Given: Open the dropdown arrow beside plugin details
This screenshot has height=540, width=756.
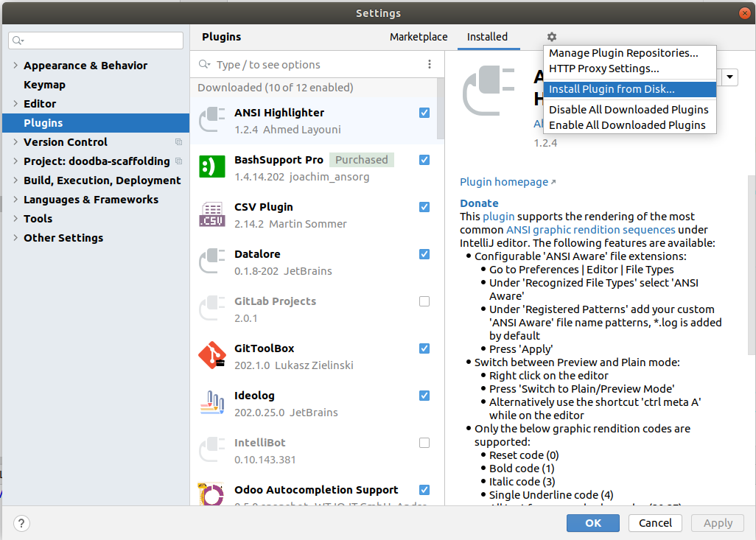Looking at the screenshot, I should [x=729, y=77].
